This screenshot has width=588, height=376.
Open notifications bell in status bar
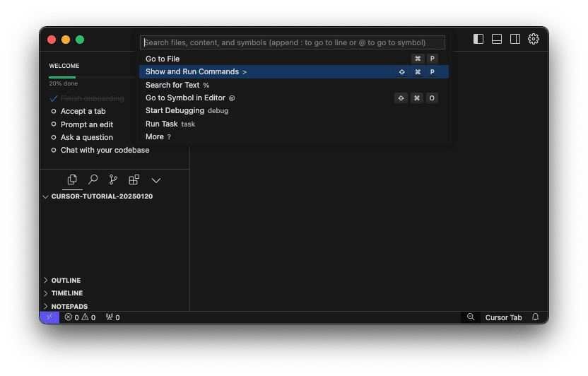click(535, 317)
